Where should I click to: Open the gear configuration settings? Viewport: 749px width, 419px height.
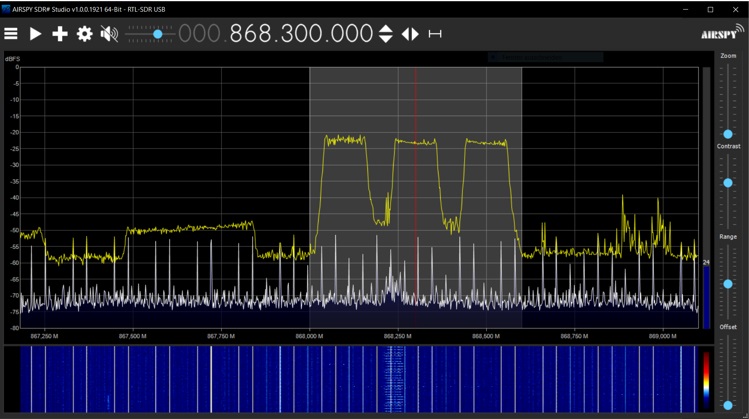coord(85,34)
